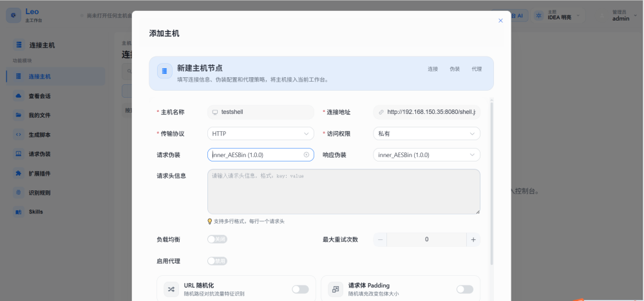Click the link icon in 连接地址

[x=381, y=112]
